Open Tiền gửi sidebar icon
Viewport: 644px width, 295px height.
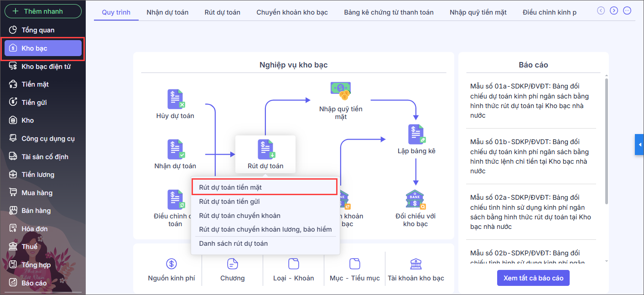[x=14, y=103]
